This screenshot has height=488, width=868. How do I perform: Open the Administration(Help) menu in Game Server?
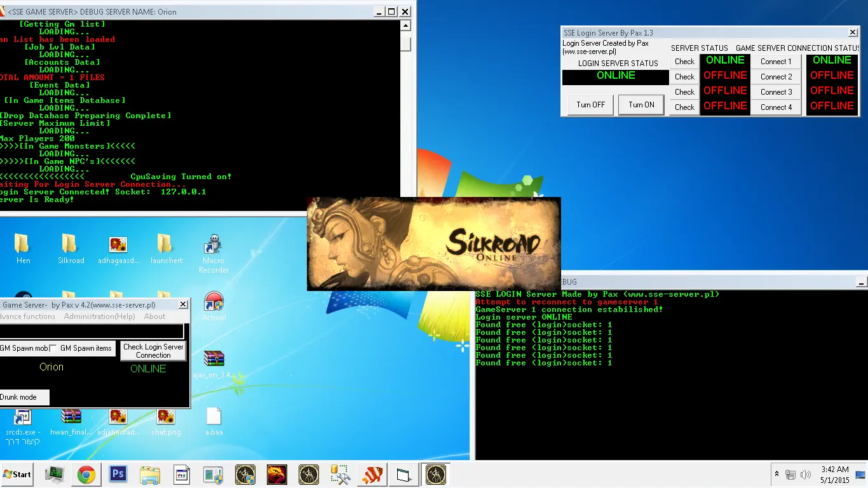pos(99,316)
